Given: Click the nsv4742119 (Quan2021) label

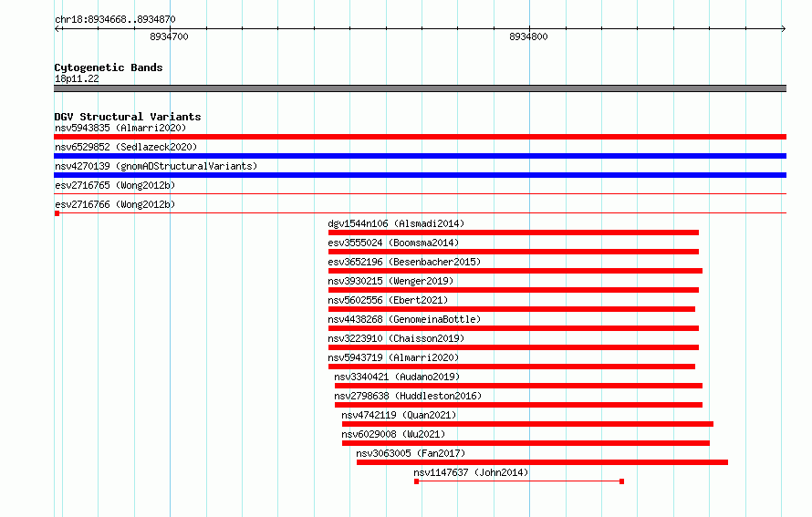Looking at the screenshot, I should (x=399, y=415).
